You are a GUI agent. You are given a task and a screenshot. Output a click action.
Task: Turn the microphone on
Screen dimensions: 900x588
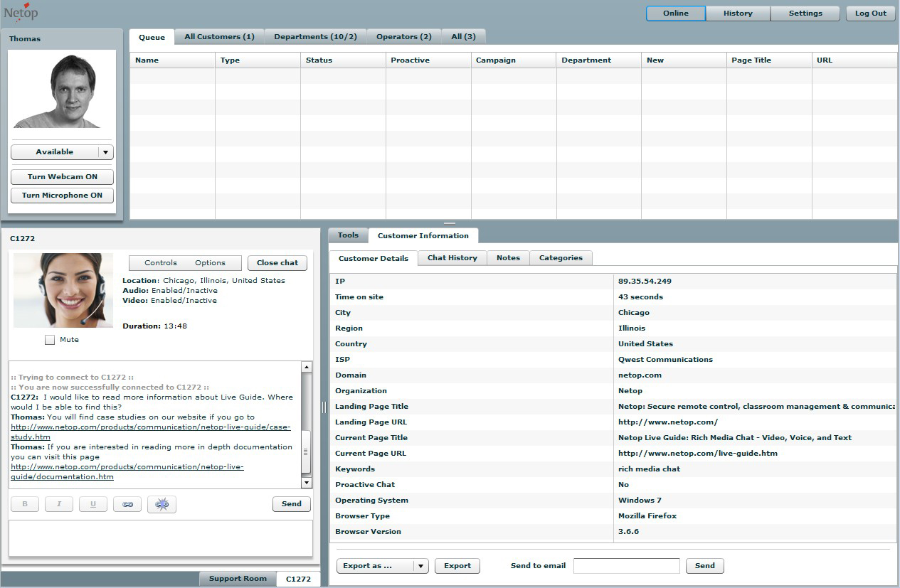tap(62, 196)
